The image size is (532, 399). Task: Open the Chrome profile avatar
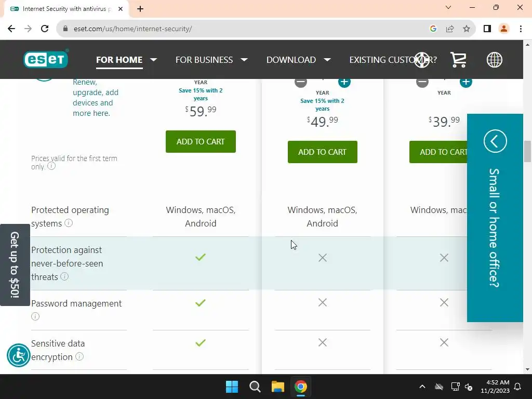click(504, 29)
